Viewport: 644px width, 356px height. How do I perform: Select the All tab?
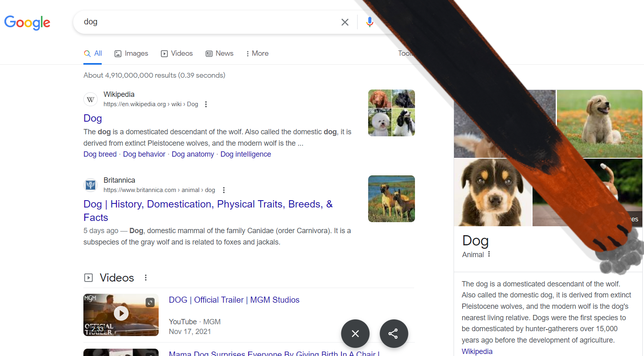pyautogui.click(x=93, y=53)
